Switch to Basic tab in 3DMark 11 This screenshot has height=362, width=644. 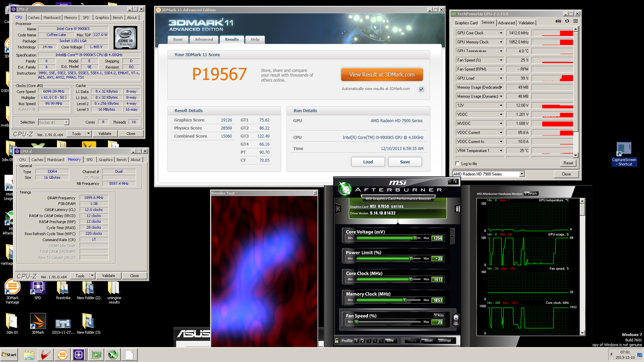tap(178, 40)
